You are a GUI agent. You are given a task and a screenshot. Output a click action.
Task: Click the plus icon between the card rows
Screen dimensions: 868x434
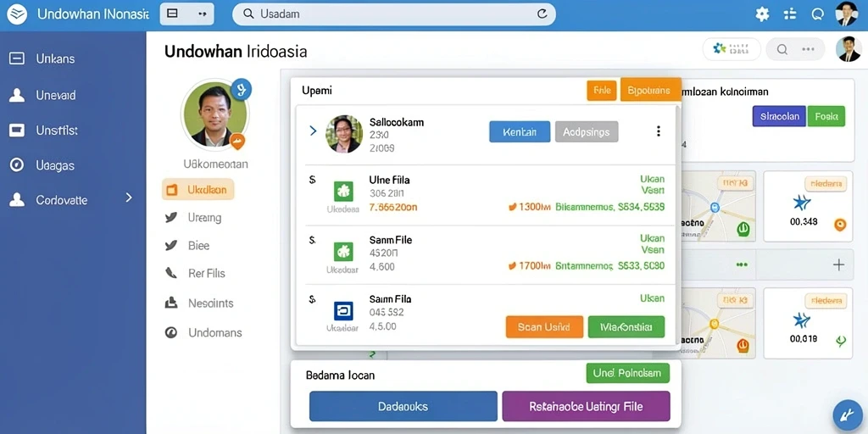coord(838,265)
